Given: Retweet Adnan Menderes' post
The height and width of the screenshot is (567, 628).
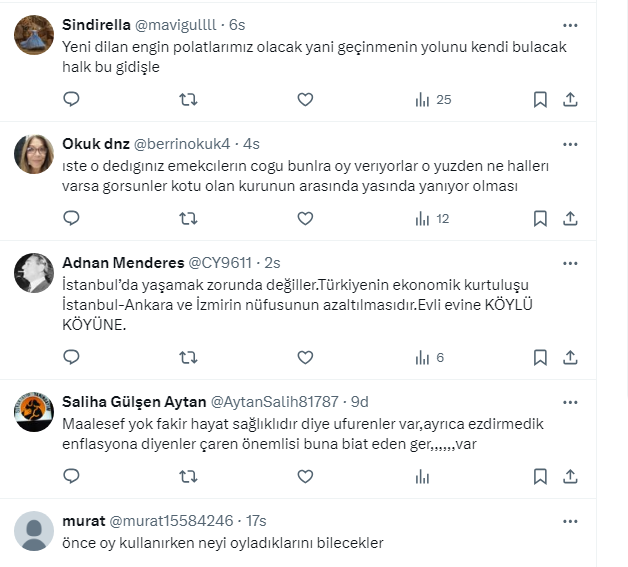Looking at the screenshot, I should point(188,357).
